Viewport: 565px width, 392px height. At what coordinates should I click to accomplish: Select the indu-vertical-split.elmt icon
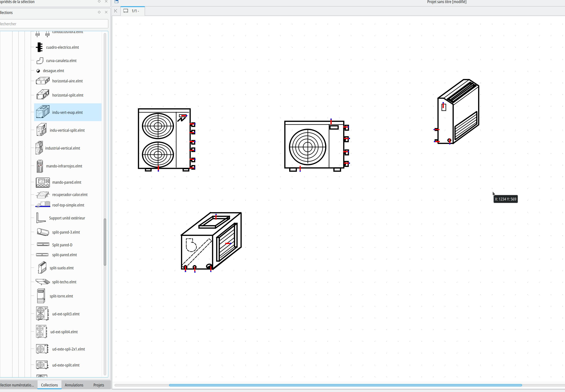tap(41, 130)
